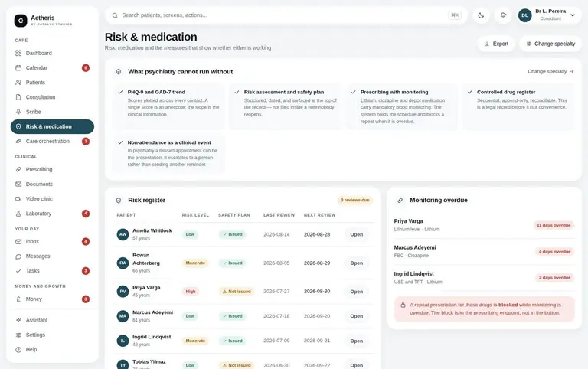The width and height of the screenshot is (588, 369).
Task: Follow the Change specialty arrow link
Action: coord(550,72)
